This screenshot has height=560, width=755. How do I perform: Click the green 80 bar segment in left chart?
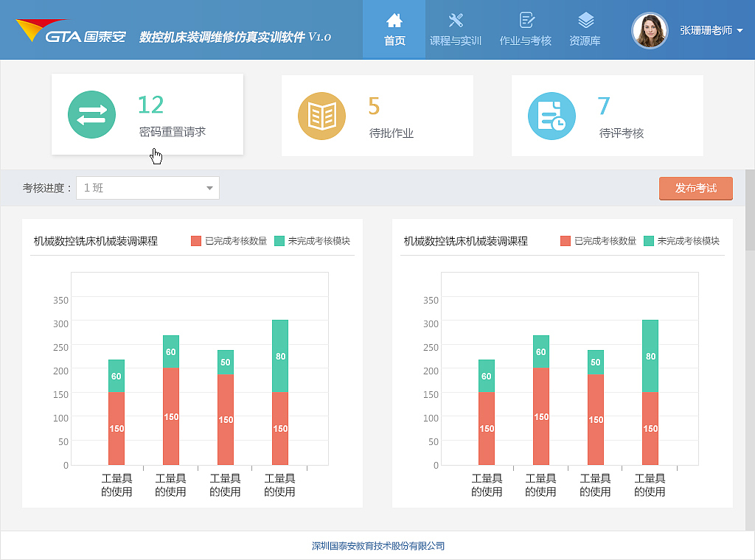coord(280,356)
